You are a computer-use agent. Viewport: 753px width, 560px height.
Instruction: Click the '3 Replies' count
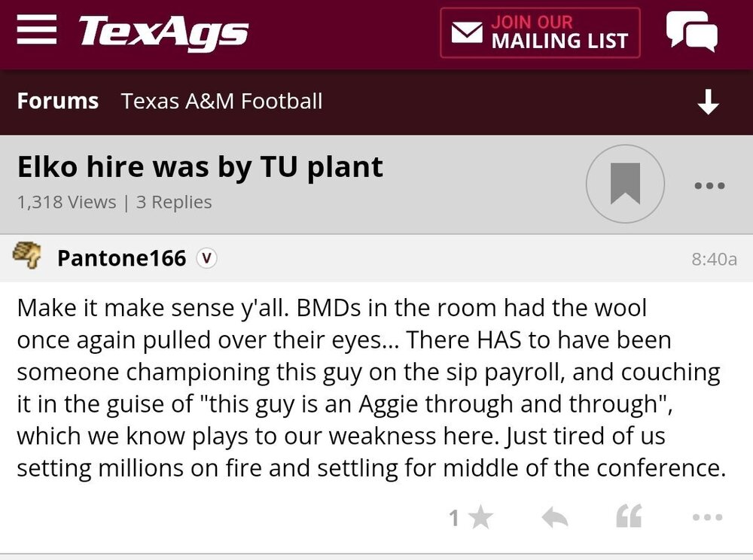[174, 202]
